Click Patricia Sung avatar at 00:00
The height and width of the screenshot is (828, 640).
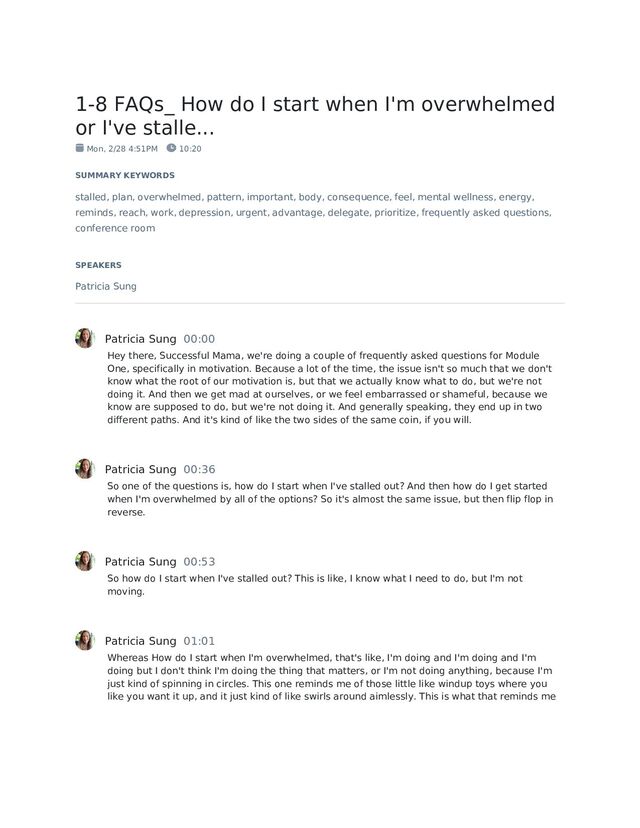pyautogui.click(x=85, y=338)
